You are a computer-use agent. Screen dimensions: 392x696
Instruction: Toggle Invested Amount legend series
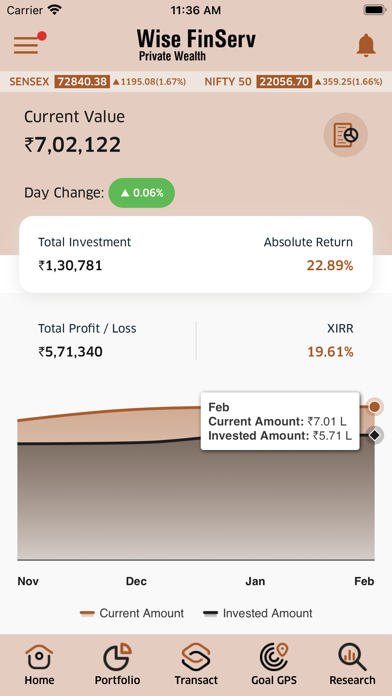pos(257,613)
